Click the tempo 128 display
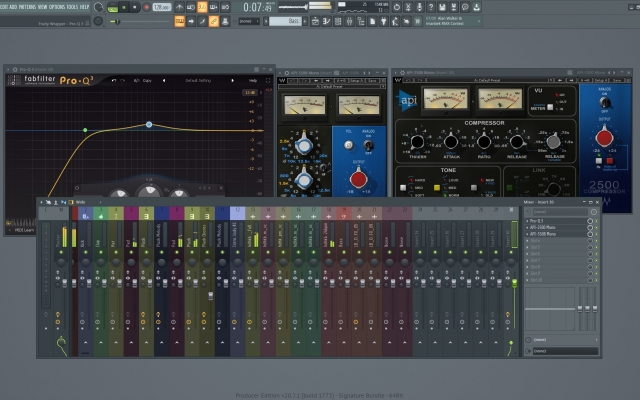The width and height of the screenshot is (640, 400). click(x=162, y=7)
